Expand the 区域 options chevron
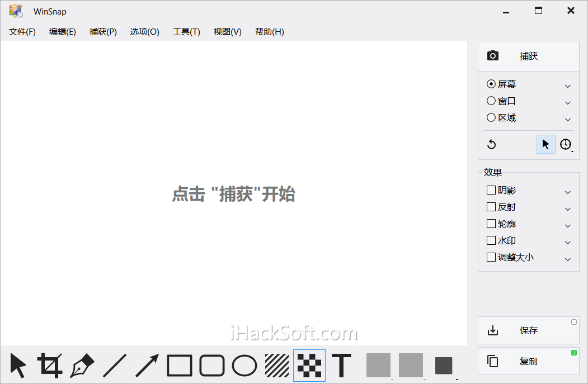 click(x=568, y=120)
